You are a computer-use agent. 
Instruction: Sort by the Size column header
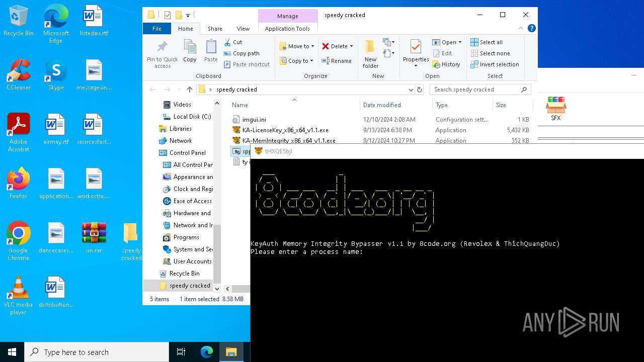point(512,105)
